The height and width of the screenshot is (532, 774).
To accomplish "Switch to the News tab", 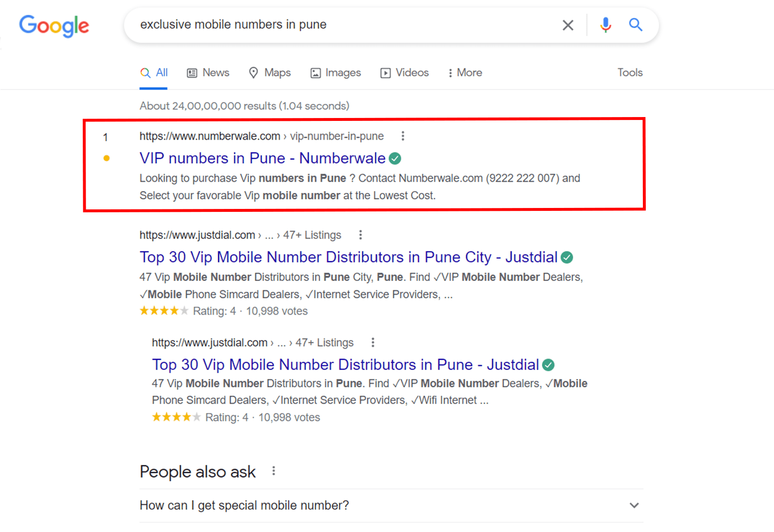I will (x=208, y=73).
